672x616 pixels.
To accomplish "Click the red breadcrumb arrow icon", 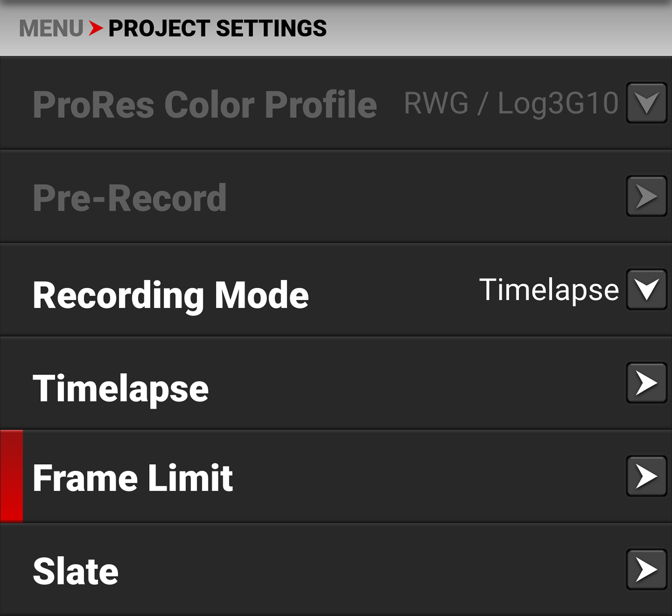I will (x=95, y=28).
